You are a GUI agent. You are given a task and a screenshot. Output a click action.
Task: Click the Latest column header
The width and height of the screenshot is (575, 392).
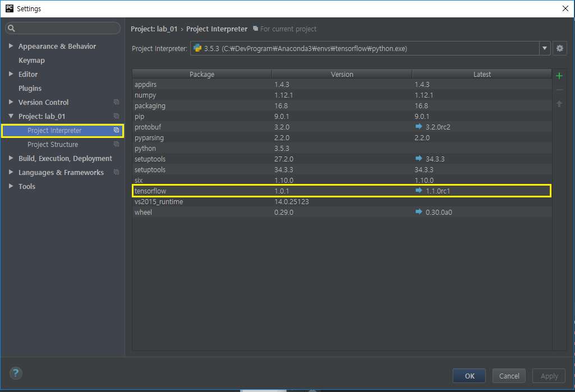pyautogui.click(x=482, y=74)
